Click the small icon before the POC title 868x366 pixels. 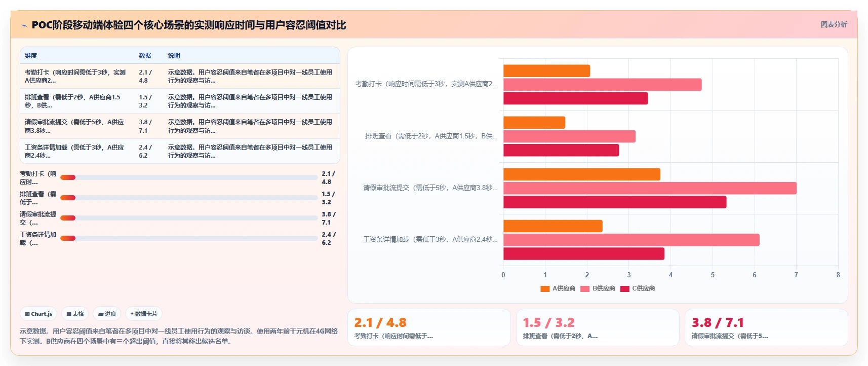click(24, 25)
